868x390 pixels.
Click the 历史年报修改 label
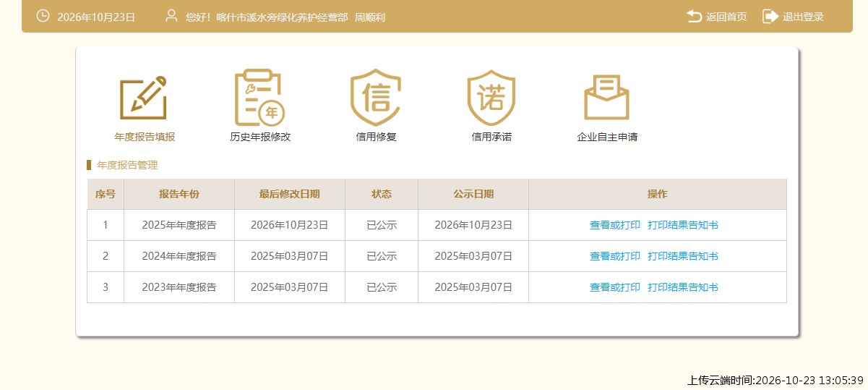[260, 137]
